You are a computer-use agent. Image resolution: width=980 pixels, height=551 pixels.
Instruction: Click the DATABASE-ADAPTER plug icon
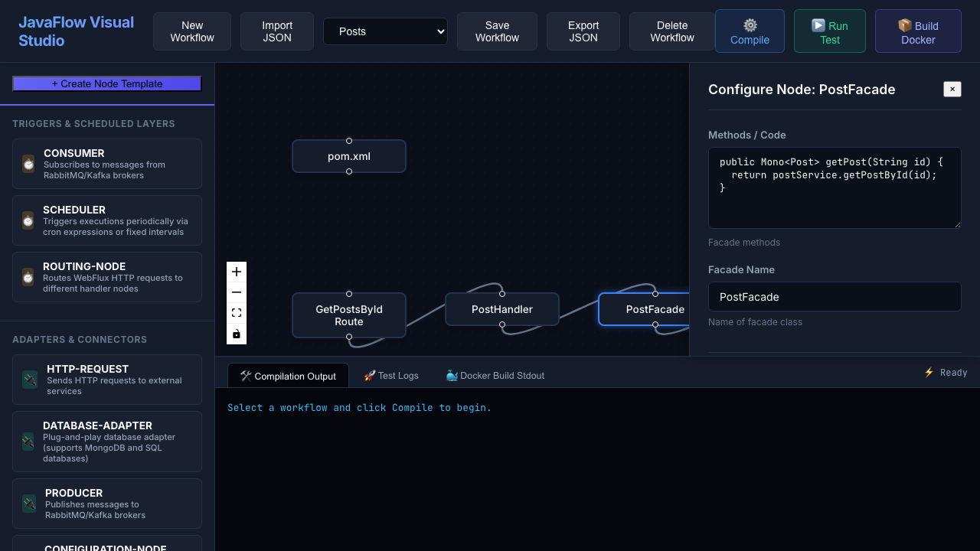pos(28,442)
